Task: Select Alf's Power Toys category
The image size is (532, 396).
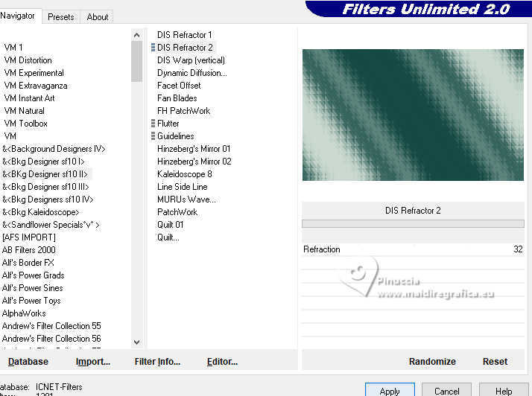Action: tap(31, 301)
